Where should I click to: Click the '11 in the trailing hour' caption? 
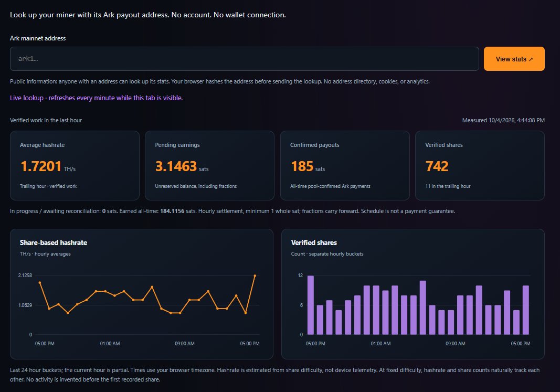click(x=448, y=186)
